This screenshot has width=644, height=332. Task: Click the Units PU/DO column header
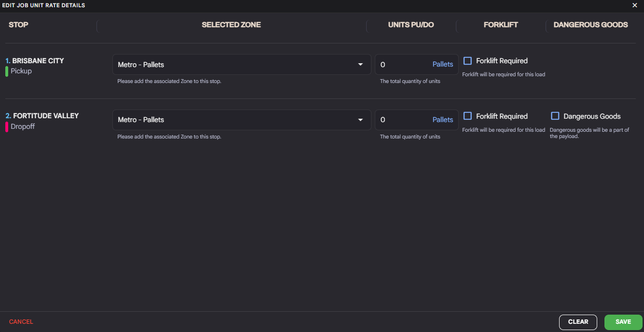[411, 25]
